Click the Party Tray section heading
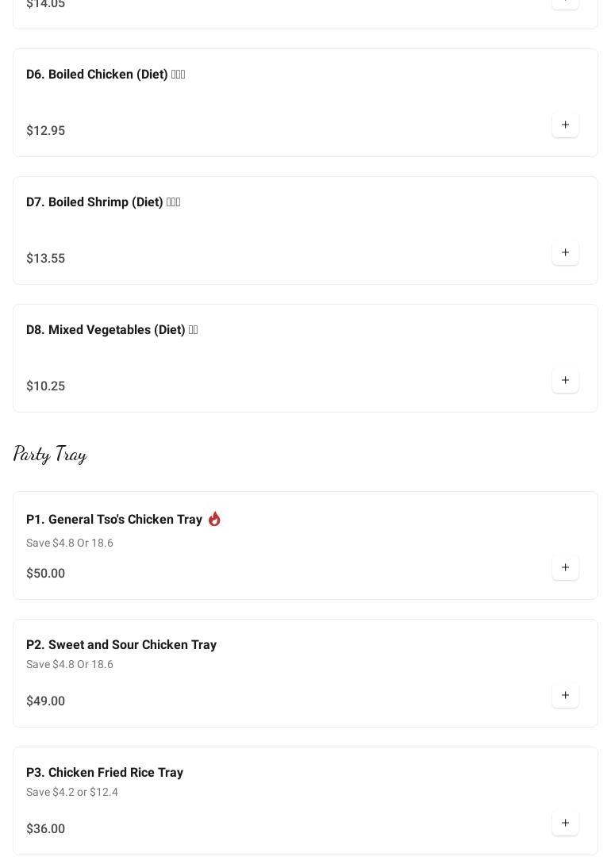The height and width of the screenshot is (868, 611). (x=50, y=454)
